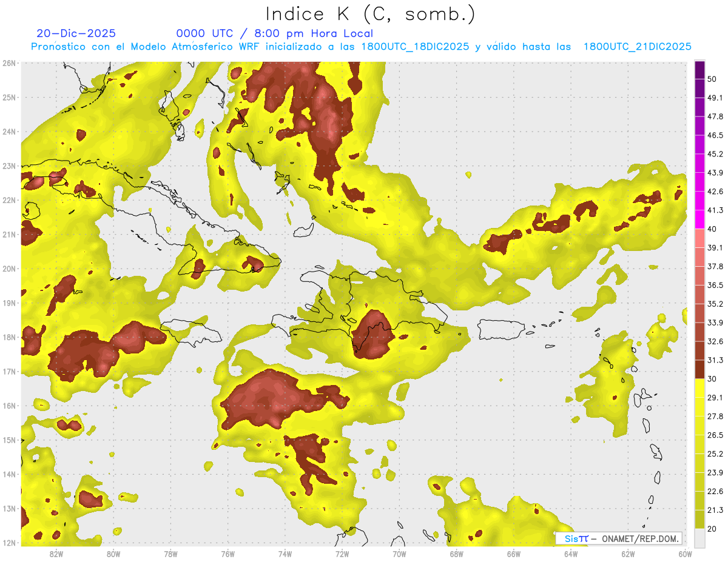
Task: Select the color scale value 43.9
Action: coord(715,173)
